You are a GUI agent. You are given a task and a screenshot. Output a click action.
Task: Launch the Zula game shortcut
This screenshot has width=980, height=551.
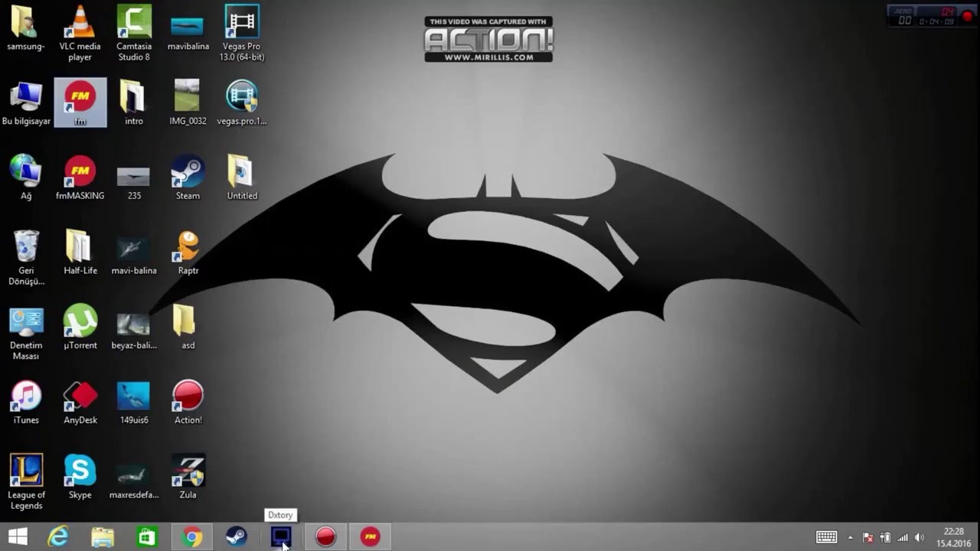pos(188,476)
